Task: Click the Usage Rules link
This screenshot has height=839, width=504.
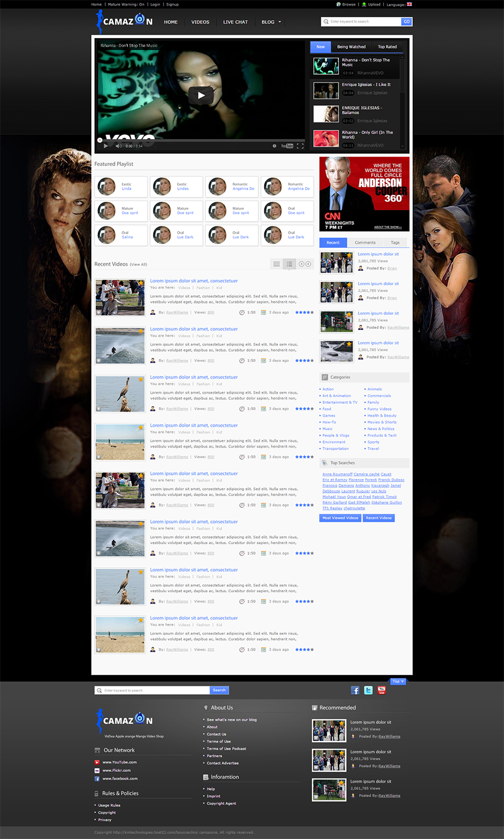Action: 109,805
